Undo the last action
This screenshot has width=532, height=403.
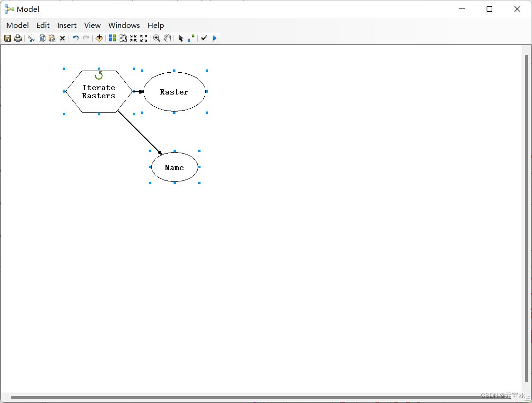tap(75, 38)
